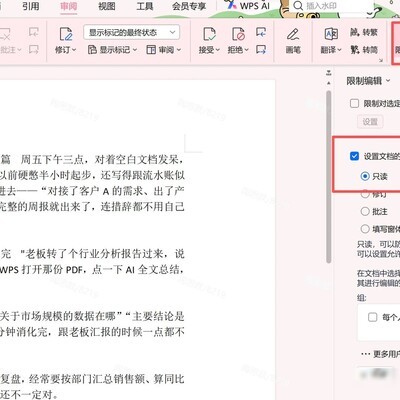Click text 关于市场规模的数据在哪
The height and width of the screenshot is (400, 400).
(57, 316)
